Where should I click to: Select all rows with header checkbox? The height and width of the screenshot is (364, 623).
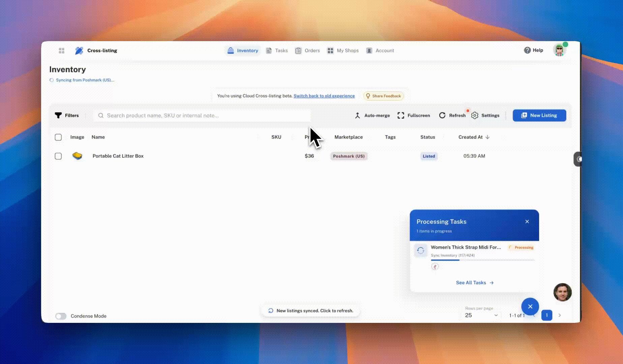point(58,137)
